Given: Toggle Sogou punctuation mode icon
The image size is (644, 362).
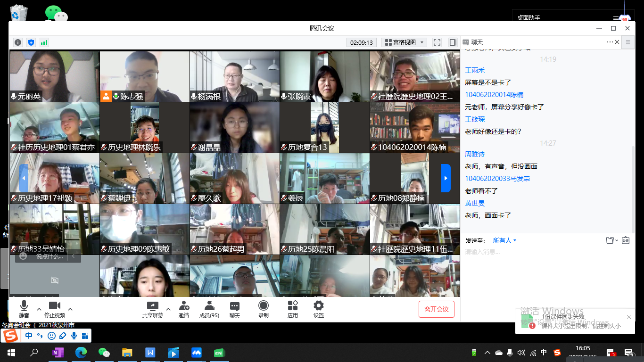Looking at the screenshot, I should click(x=41, y=336).
